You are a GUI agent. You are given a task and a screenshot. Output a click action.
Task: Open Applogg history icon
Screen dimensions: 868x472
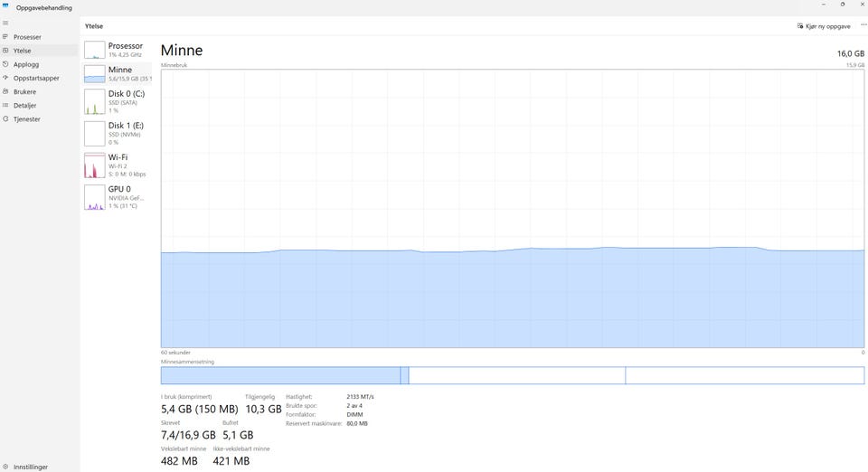[5, 64]
